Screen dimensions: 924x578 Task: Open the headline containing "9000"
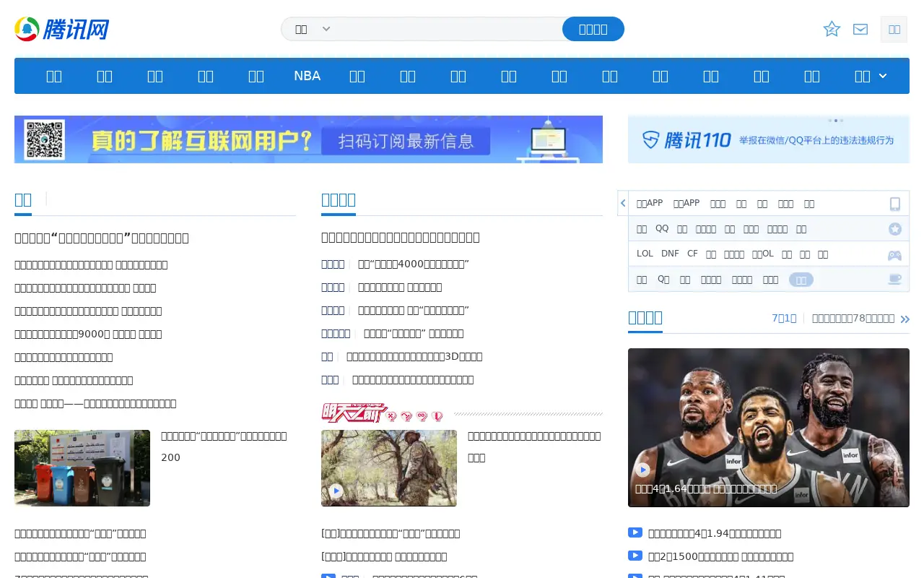(88, 334)
